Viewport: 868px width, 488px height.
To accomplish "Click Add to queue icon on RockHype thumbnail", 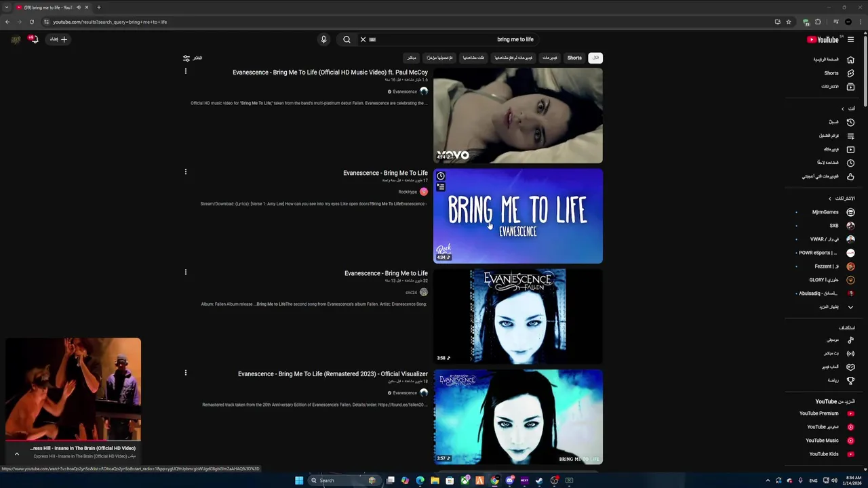I will (x=441, y=186).
